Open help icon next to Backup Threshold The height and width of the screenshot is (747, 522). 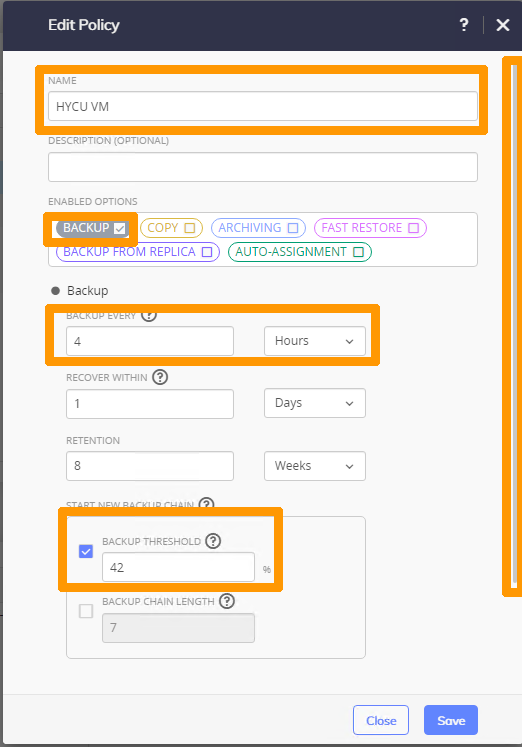[213, 541]
